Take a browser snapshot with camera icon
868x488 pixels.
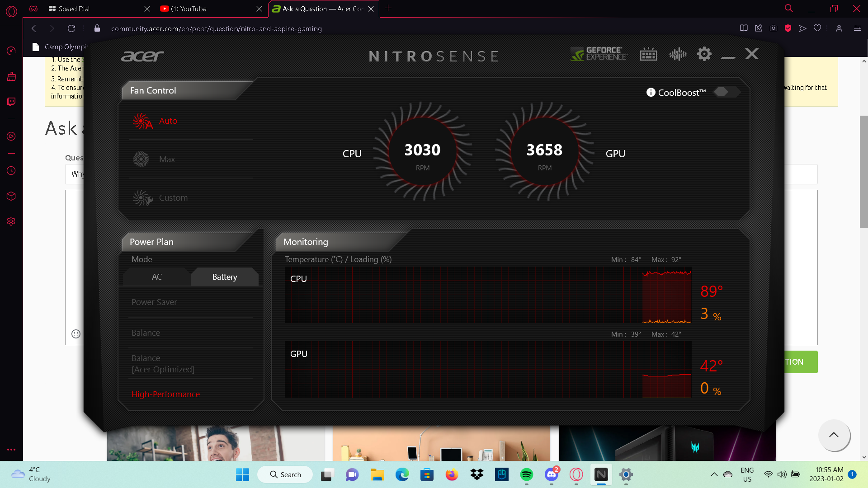(x=774, y=28)
